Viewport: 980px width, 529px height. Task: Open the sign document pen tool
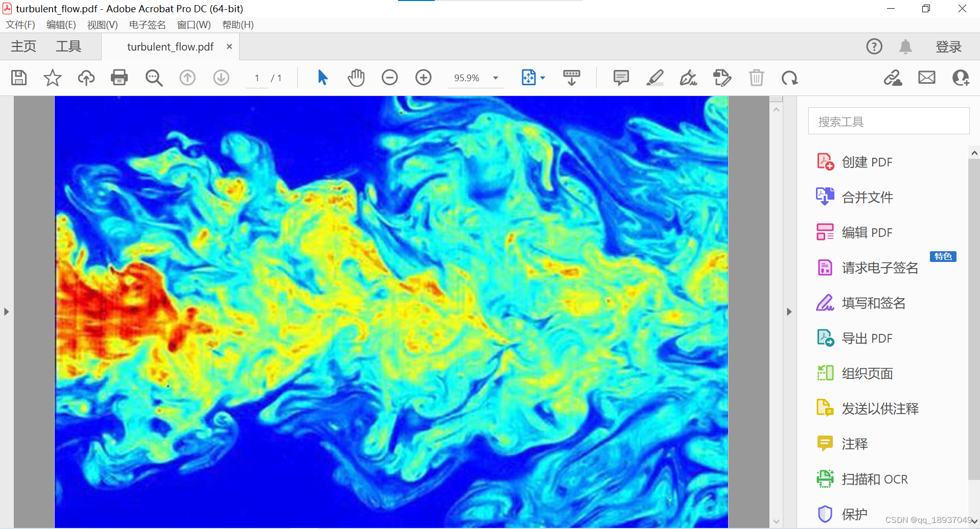[688, 78]
